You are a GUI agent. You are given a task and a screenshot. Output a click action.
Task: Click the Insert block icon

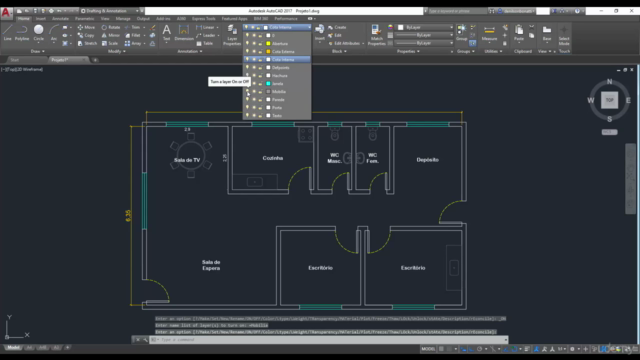(320, 33)
